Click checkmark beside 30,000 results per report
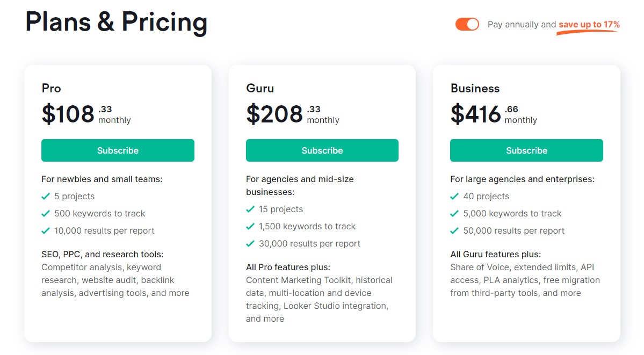Screen dimensions: 644x355 point(250,244)
